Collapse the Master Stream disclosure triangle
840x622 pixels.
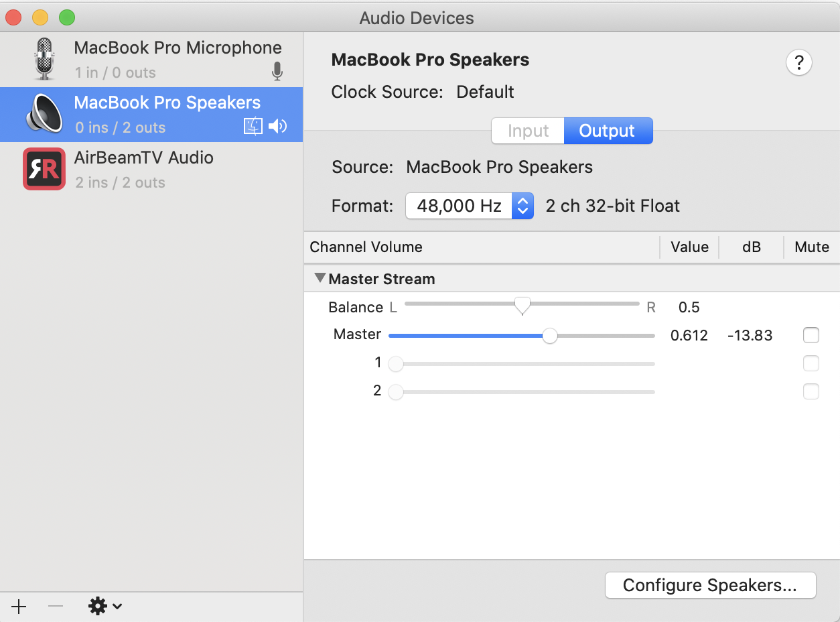pos(320,277)
